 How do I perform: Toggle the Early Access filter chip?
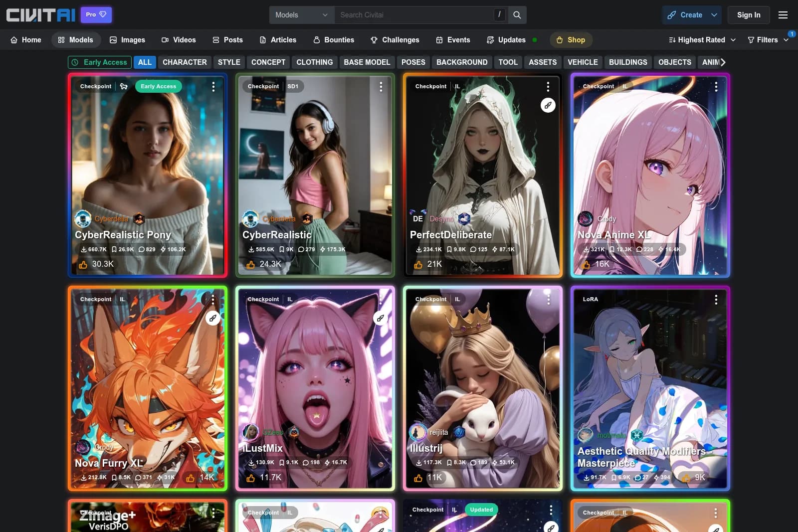tap(99, 62)
